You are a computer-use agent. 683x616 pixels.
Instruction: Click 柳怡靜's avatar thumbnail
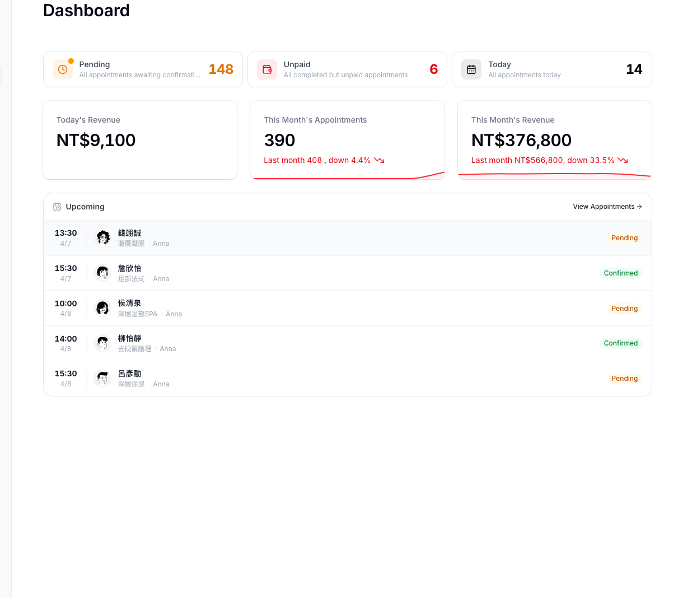(x=103, y=343)
